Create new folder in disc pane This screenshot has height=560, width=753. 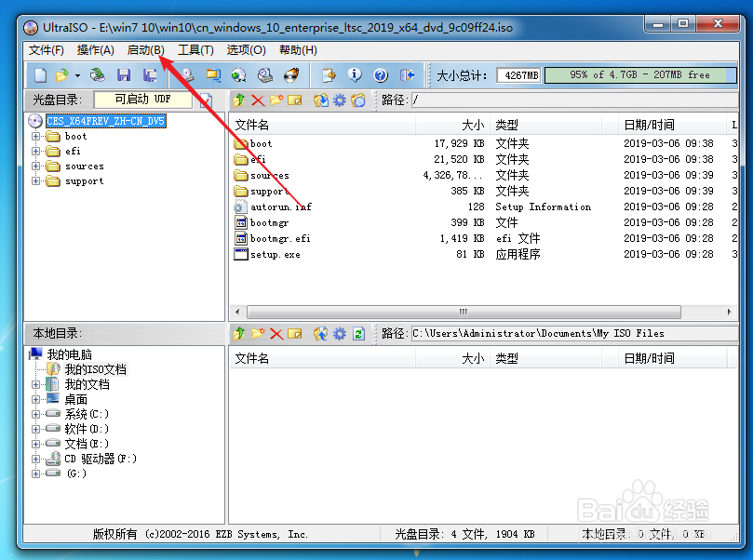tap(276, 100)
